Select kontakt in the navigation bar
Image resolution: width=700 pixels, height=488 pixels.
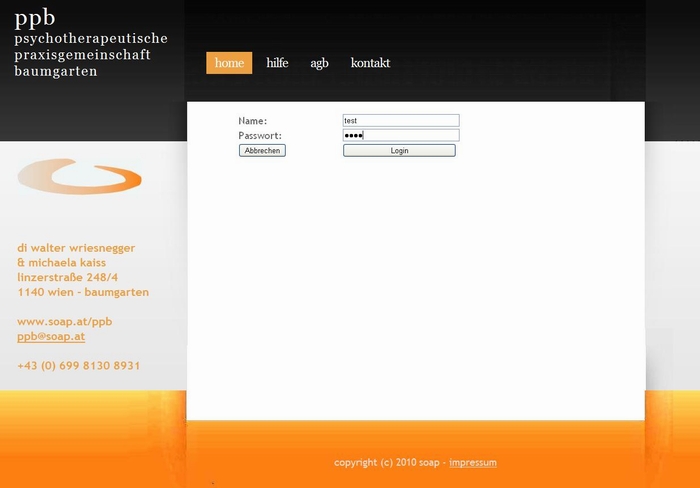point(370,63)
